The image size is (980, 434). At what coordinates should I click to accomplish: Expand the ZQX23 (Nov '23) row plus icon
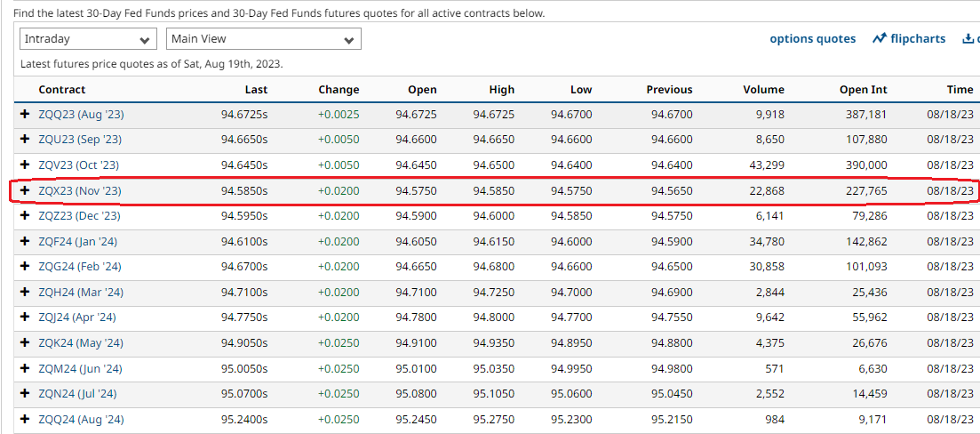pos(25,191)
